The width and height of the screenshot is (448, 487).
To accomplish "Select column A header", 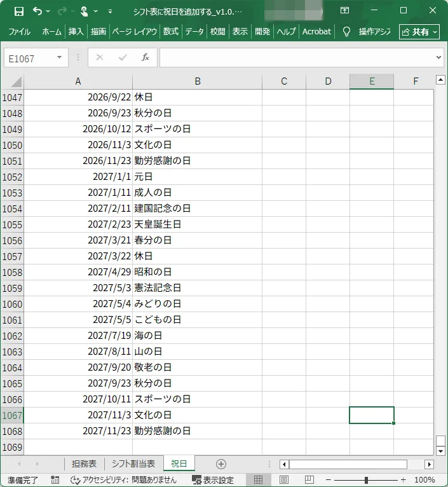I will tap(78, 81).
